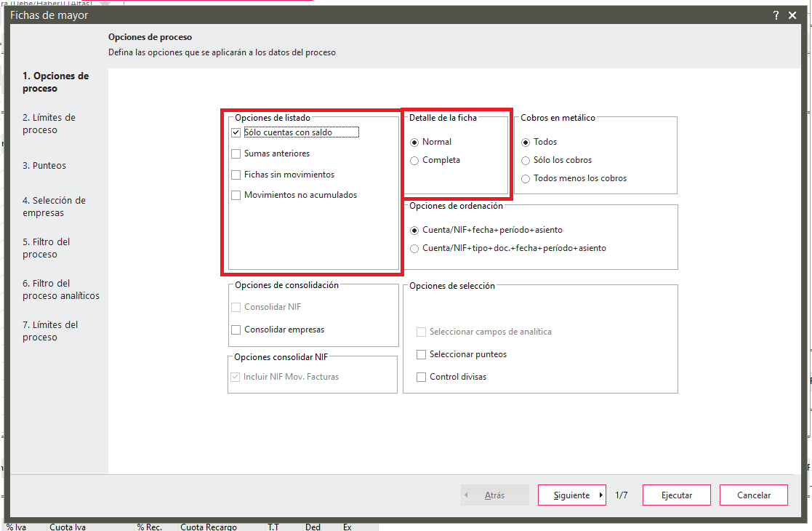
Task: Select ordering by Cuenta/NIF+tipo+doc.
Action: (415, 249)
